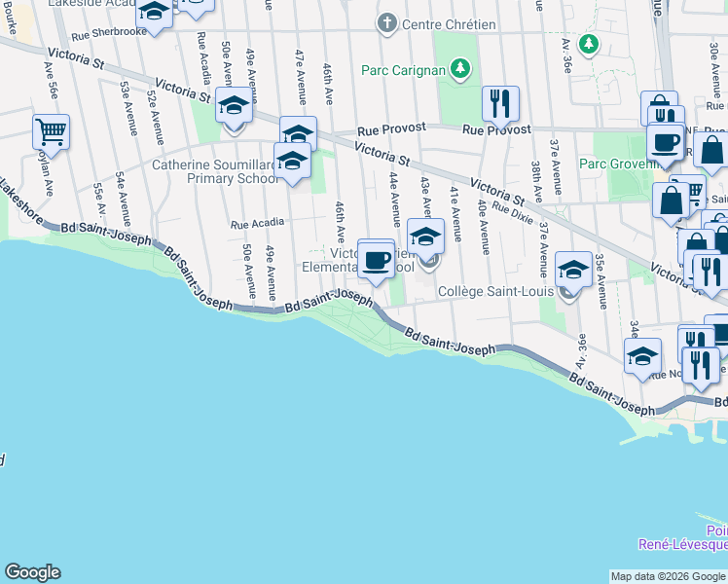Select the Ave 56e street label

[x=51, y=81]
